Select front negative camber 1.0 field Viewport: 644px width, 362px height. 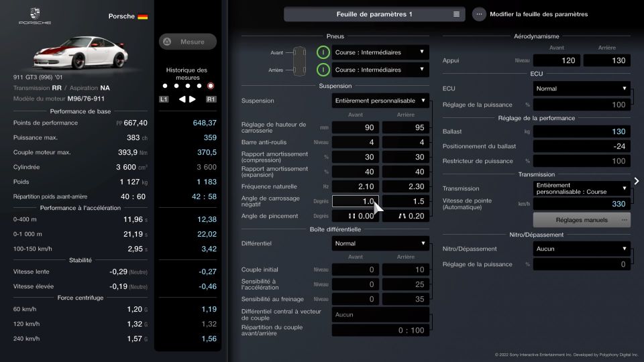pos(356,201)
